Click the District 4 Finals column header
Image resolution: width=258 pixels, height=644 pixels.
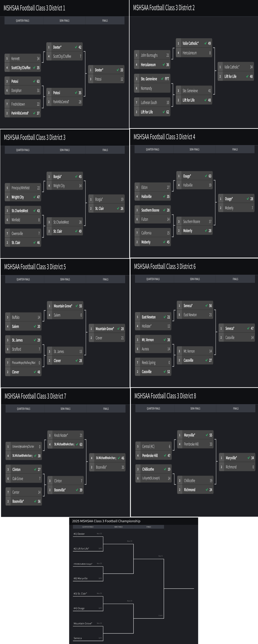click(235, 149)
